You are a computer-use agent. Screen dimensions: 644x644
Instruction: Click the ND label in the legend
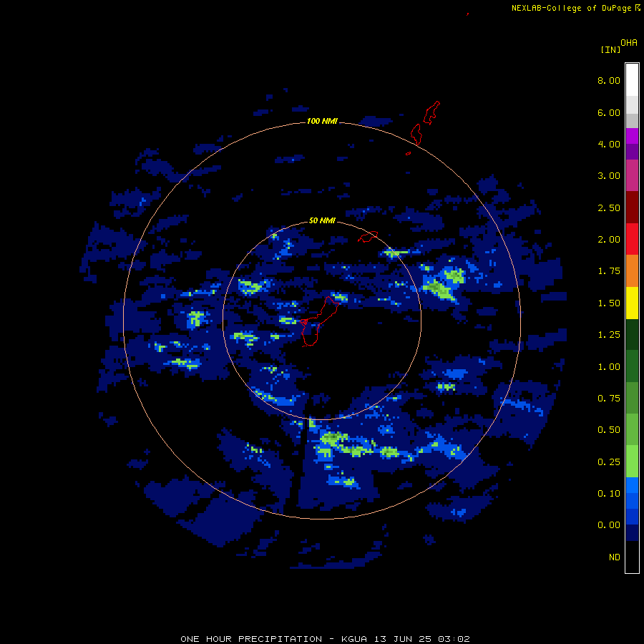tap(615, 557)
